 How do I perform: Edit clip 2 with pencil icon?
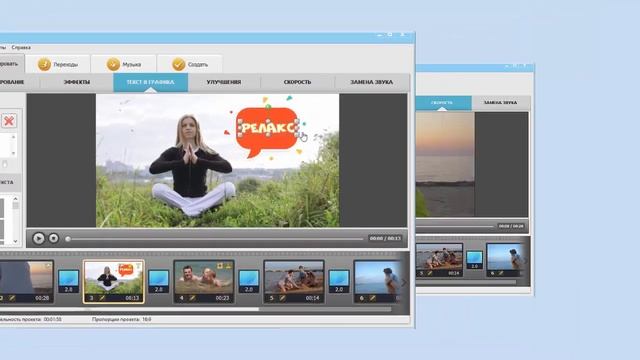click(12, 298)
